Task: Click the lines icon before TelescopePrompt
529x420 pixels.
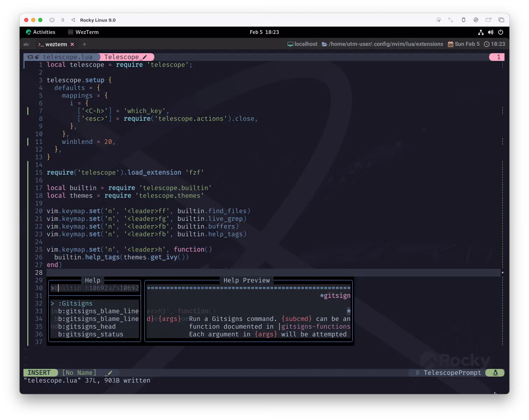Action: 417,373
